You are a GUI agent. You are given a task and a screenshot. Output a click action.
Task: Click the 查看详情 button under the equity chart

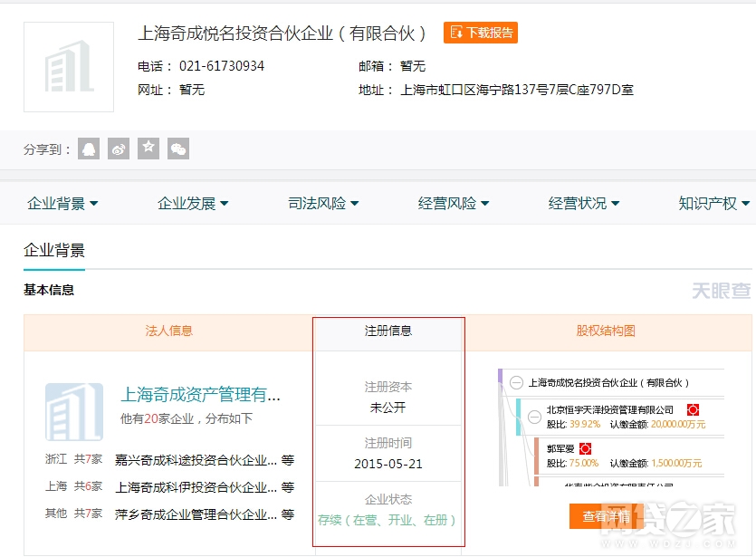(x=607, y=516)
